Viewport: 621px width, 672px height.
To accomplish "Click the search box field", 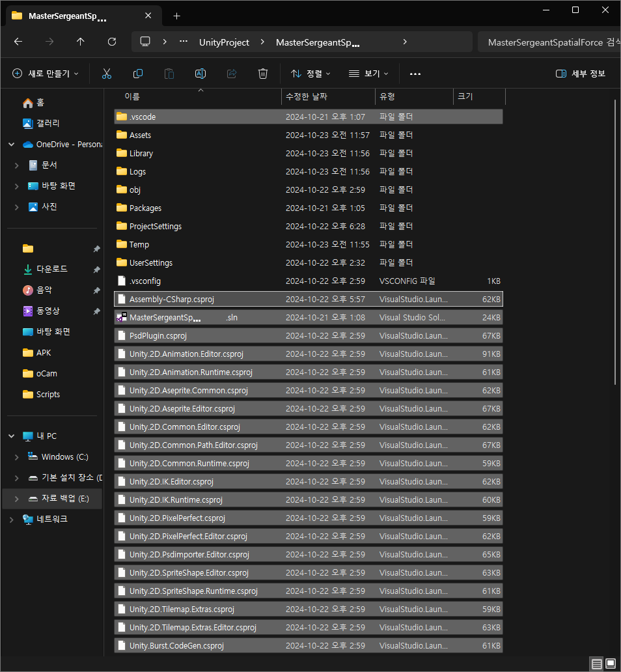I will (549, 42).
